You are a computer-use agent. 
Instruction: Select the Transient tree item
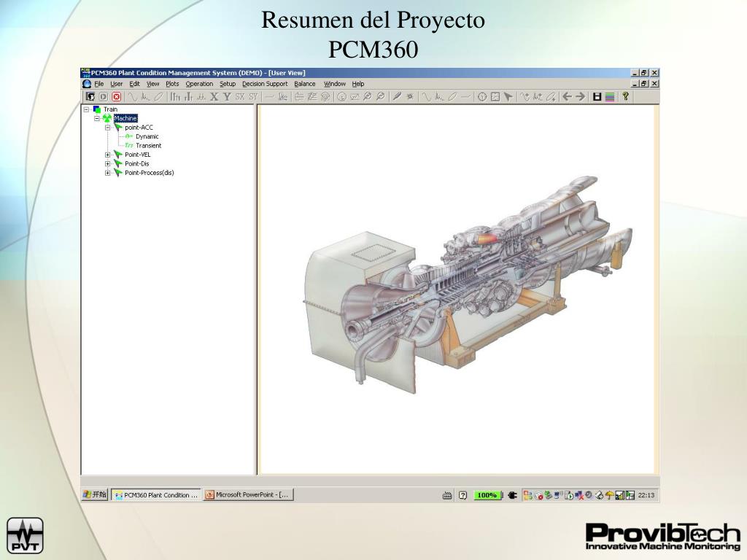point(148,146)
